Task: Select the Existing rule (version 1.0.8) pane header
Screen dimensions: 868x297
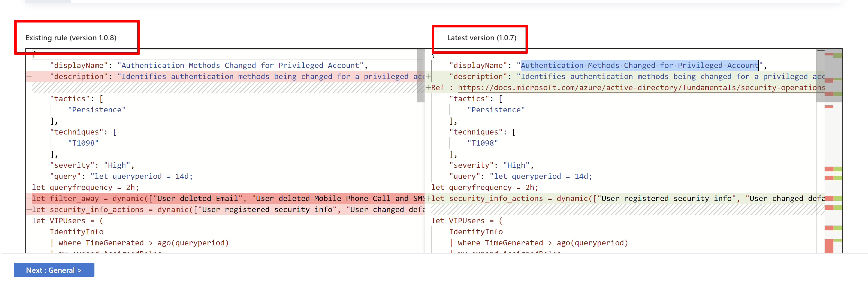Action: [71, 38]
